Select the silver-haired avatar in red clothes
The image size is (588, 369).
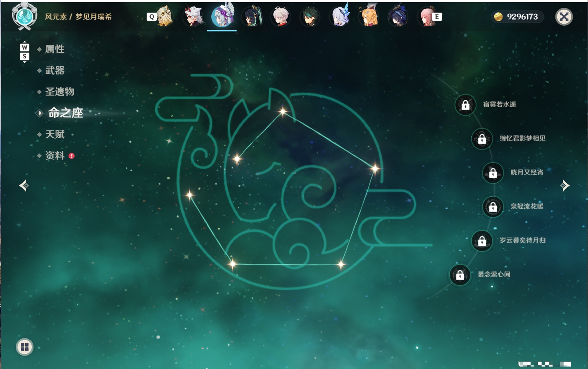281,16
